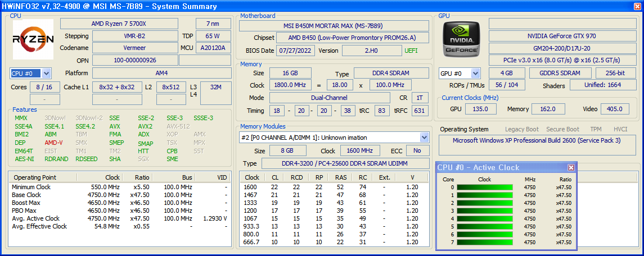
Task: Close the CPU #0 Active Clock window
Action: (x=571, y=167)
